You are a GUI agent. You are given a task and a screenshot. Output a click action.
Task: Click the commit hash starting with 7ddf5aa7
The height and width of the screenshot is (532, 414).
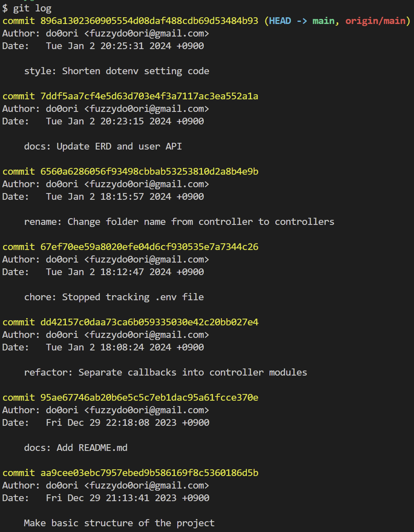point(149,96)
